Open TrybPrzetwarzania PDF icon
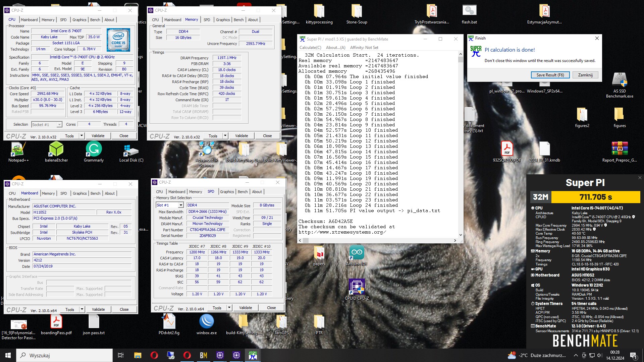644x362 pixels. pyautogui.click(x=432, y=14)
